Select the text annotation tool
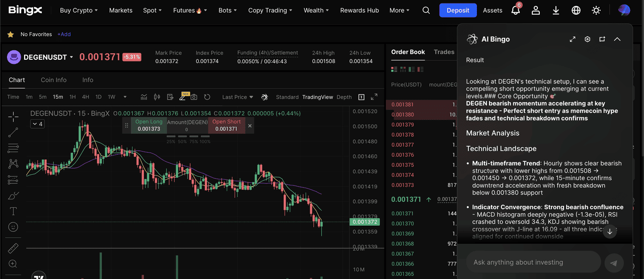644x279 pixels. click(x=13, y=211)
